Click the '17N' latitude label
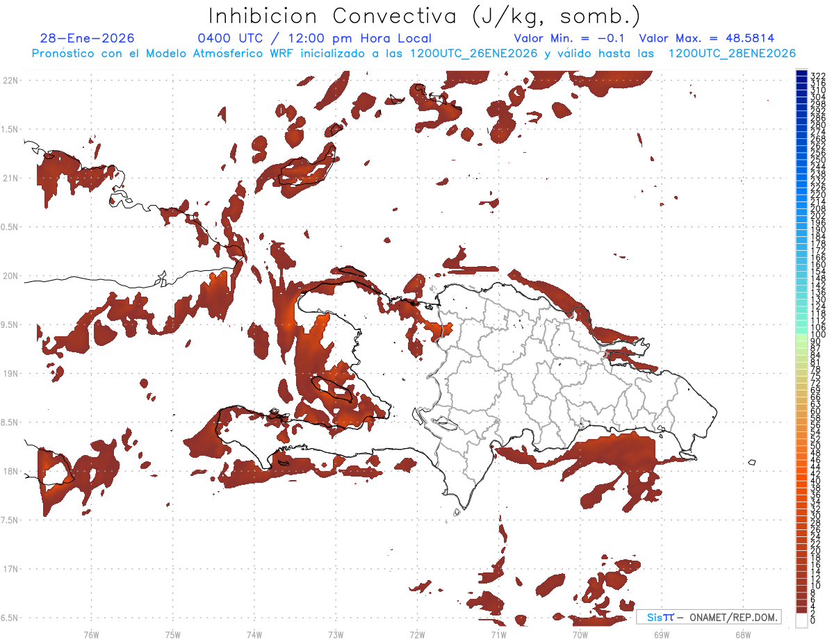This screenshot has height=644, width=834. pos(10,569)
